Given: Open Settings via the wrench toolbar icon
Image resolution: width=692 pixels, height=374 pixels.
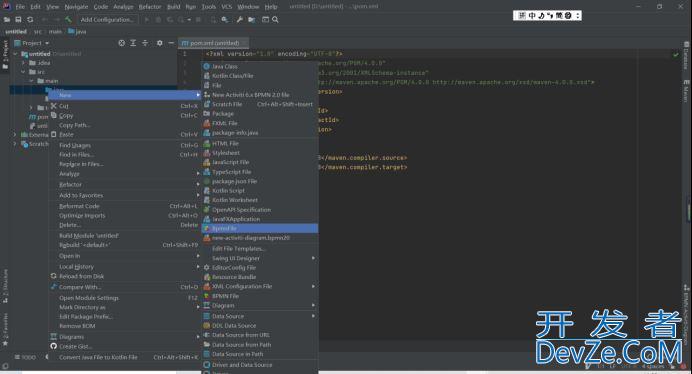Looking at the screenshot, I should pos(240,19).
